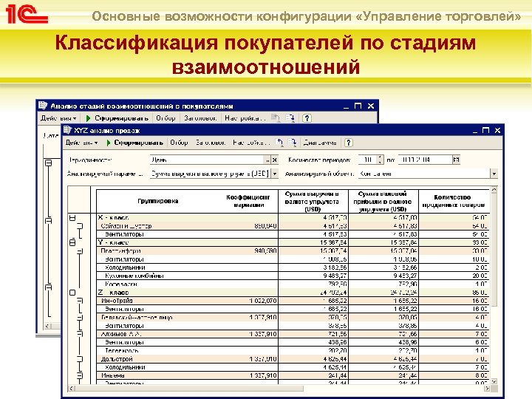The height and width of the screenshot is (399, 532).
Task: Click the 1C logo on the slide
Action: point(27,15)
